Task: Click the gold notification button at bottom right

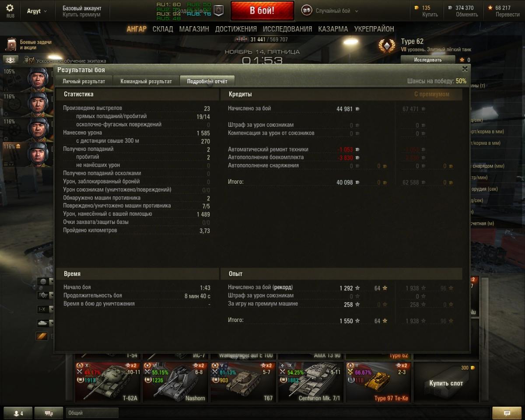Action: coord(507,413)
